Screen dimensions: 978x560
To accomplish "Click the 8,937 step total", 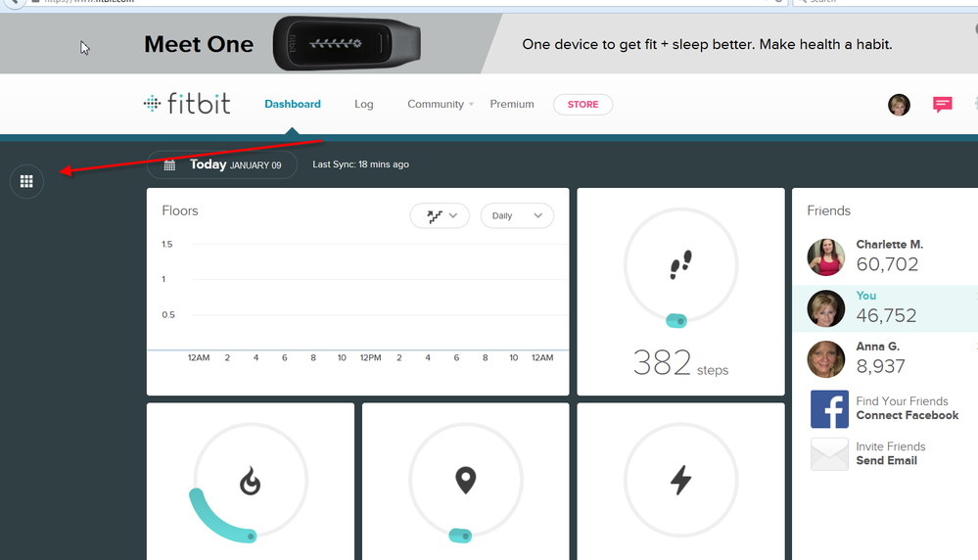I will pyautogui.click(x=880, y=366).
